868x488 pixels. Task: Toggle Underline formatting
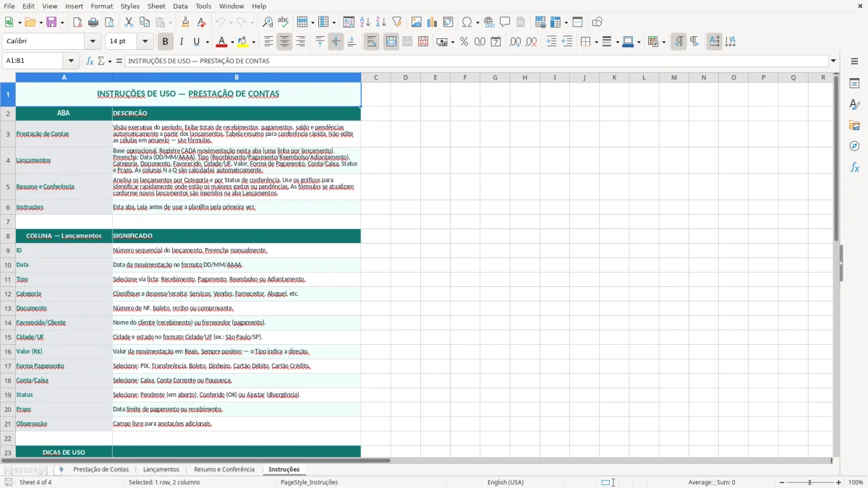[x=196, y=42]
